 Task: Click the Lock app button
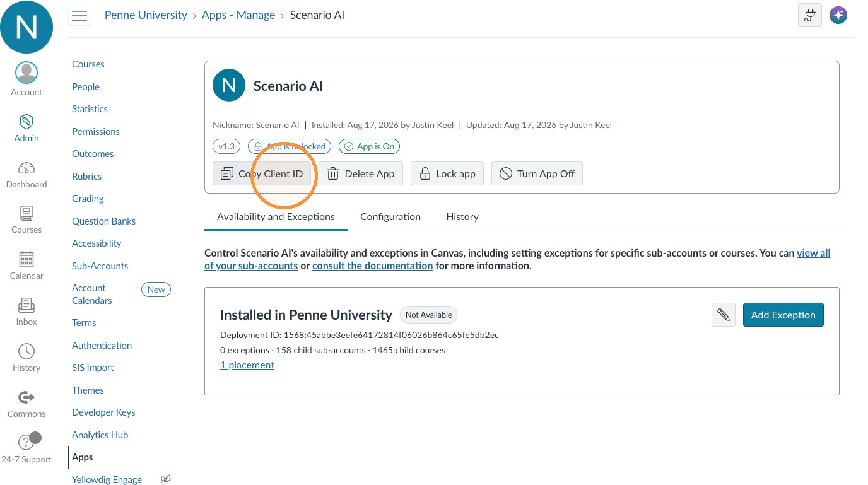(x=447, y=173)
